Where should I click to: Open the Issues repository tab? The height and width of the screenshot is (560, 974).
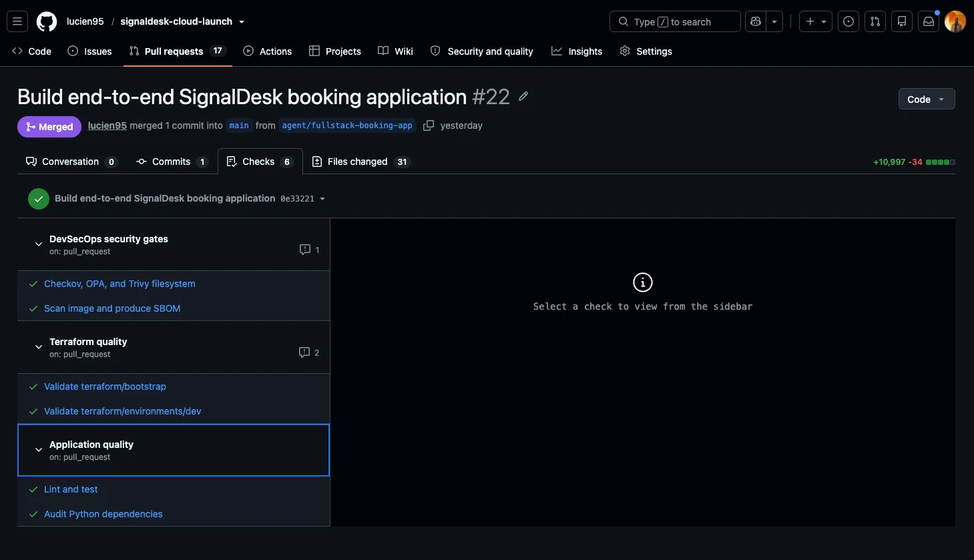pyautogui.click(x=89, y=51)
